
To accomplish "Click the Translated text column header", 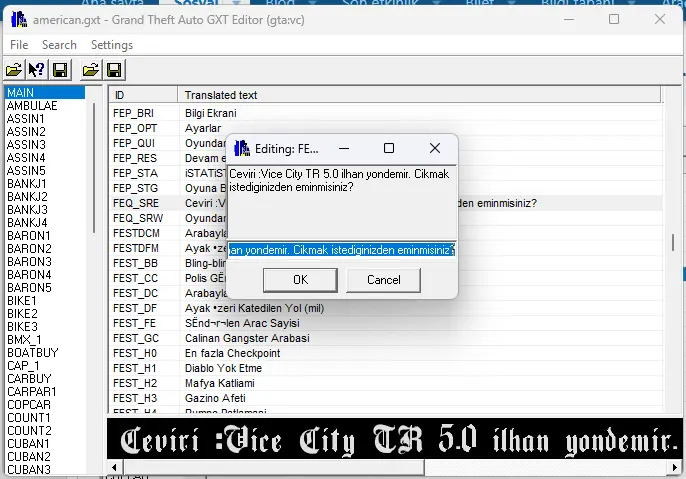I will coord(420,95).
